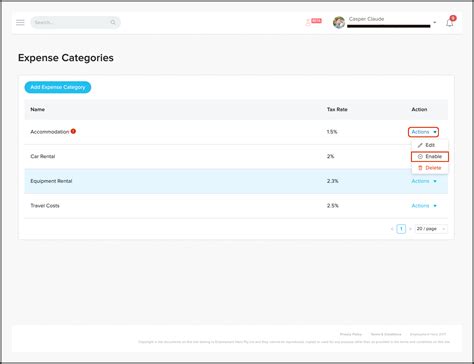Click Add Expense Category button
Viewport: 474px width, 364px height.
[58, 87]
